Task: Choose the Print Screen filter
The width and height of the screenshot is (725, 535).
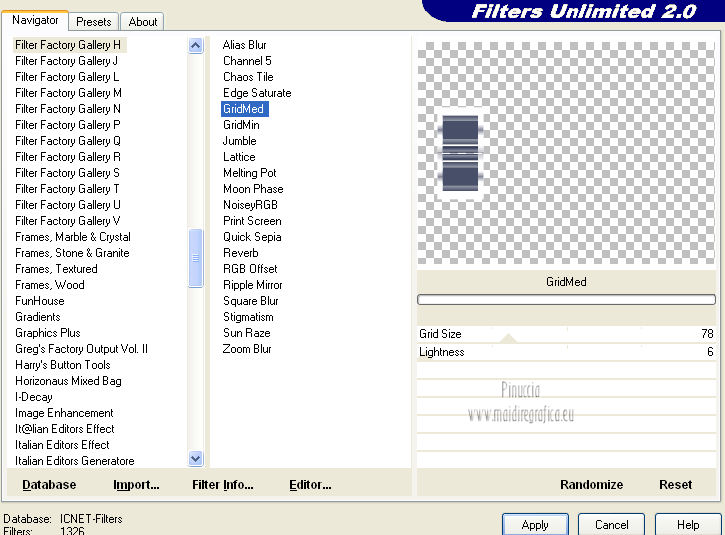Action: point(252,221)
